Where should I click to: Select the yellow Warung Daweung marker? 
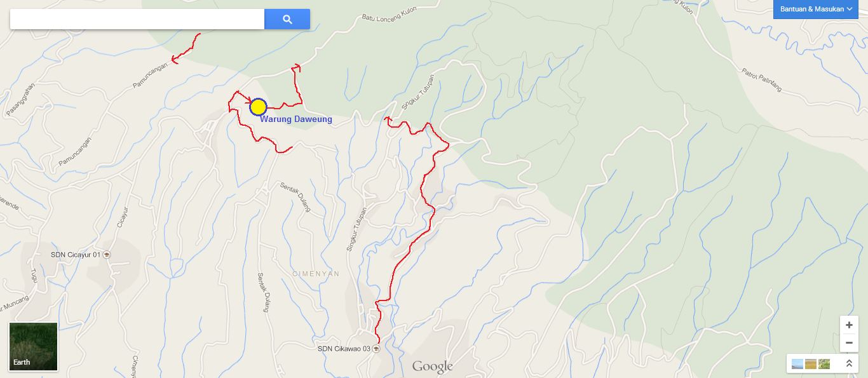point(258,107)
